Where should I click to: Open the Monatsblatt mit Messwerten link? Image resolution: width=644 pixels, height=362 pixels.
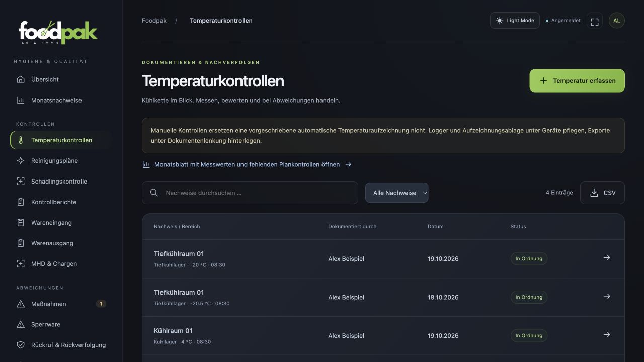pyautogui.click(x=247, y=164)
